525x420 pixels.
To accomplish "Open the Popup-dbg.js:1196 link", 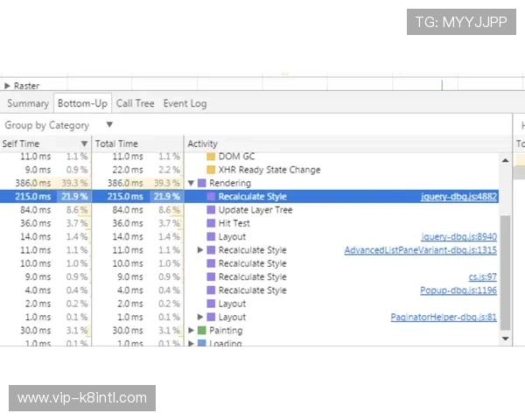I will click(x=458, y=290).
